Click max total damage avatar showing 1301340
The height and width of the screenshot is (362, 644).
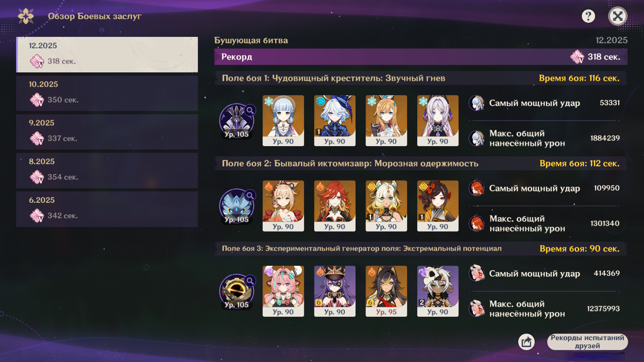477,223
